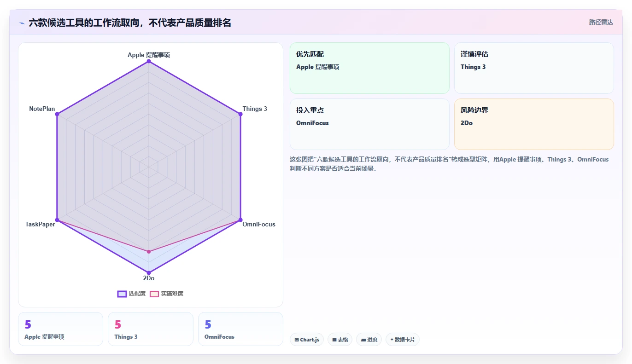Screen dimensions: 632x364
Task: Select the 进度 chip
Action: click(369, 340)
